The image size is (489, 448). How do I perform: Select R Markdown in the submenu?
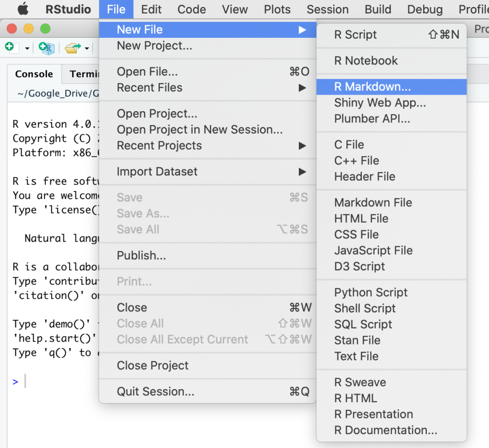click(392, 87)
